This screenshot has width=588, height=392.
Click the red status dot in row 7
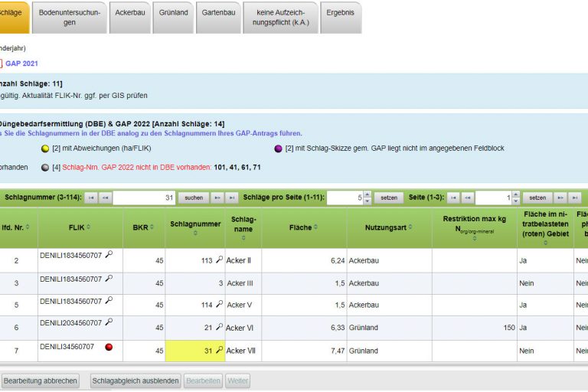pos(109,348)
